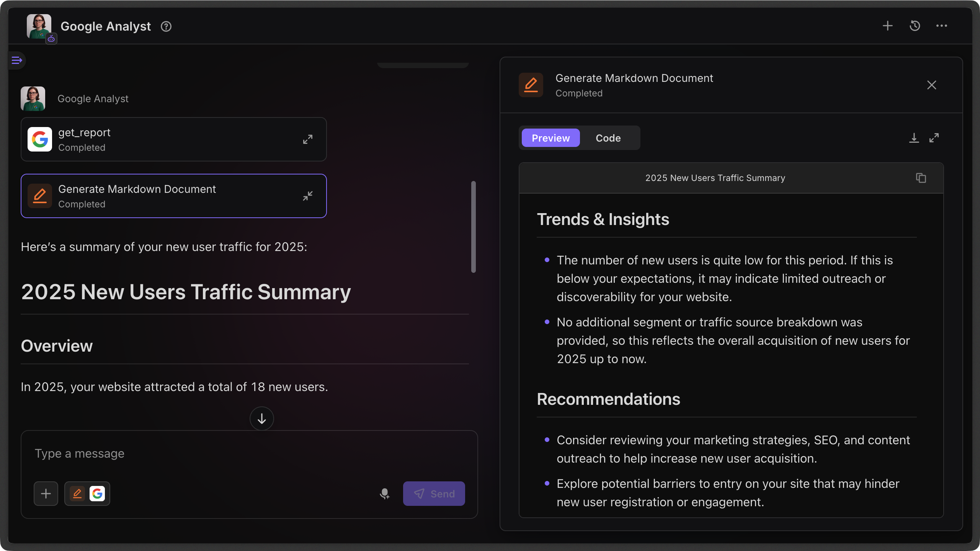
Task: Expand the get_report tool result
Action: pos(308,139)
